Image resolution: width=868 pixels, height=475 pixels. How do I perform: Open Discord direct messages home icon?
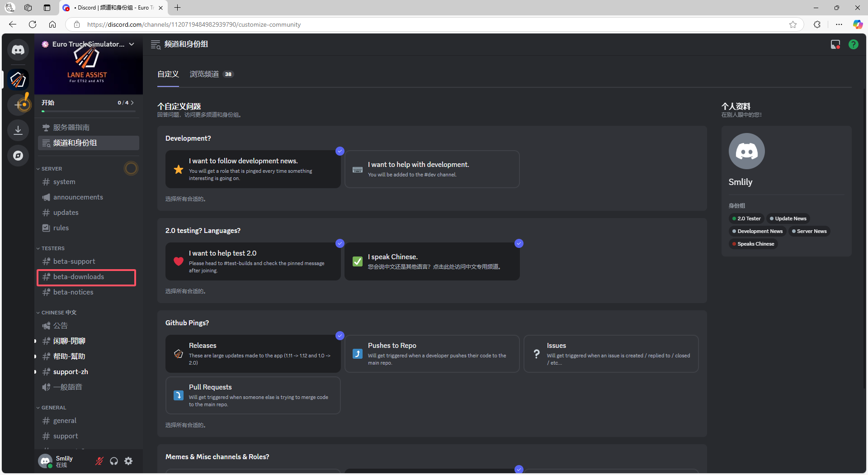[18, 50]
